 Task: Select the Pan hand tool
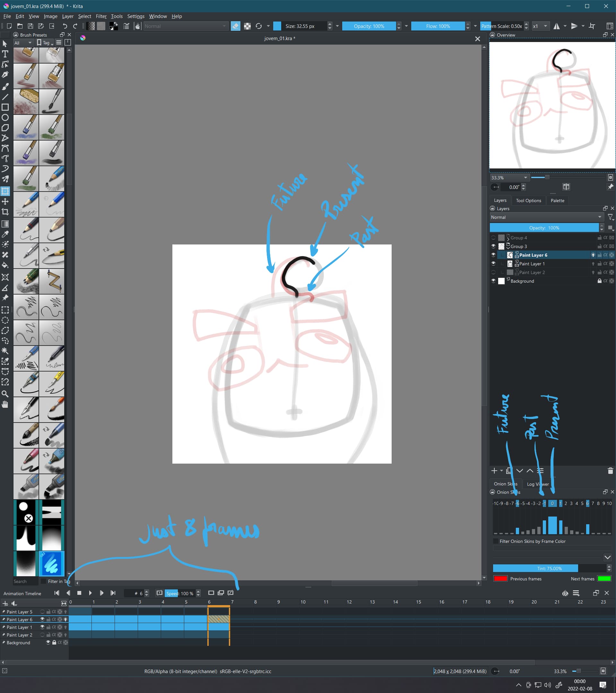pyautogui.click(x=5, y=404)
